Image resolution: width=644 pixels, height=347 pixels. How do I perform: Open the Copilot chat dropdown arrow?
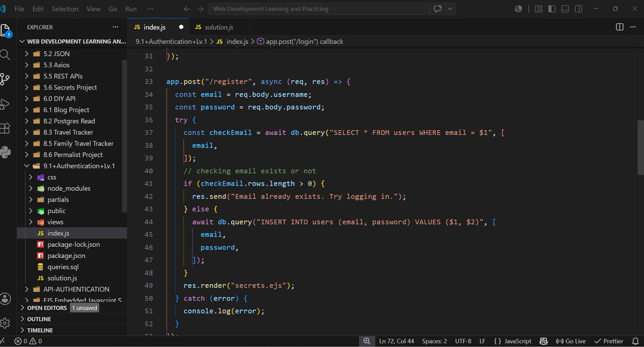click(x=450, y=9)
